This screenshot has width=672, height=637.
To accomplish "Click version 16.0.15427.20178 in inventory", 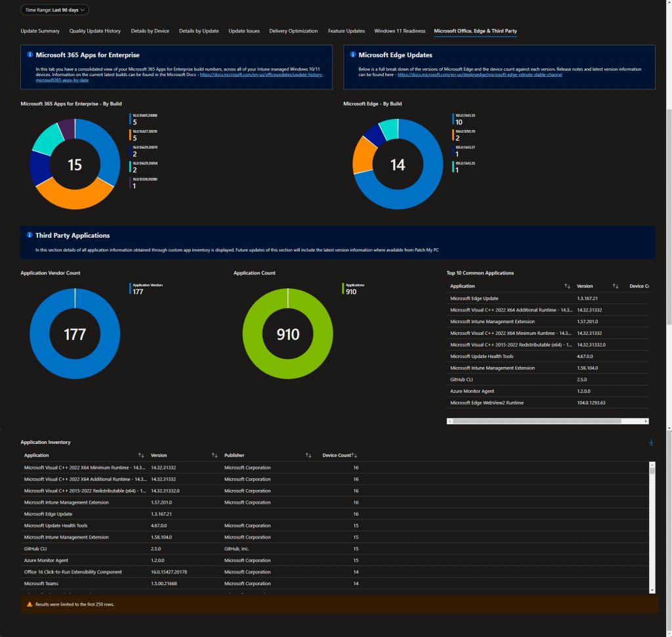I will pos(169,572).
